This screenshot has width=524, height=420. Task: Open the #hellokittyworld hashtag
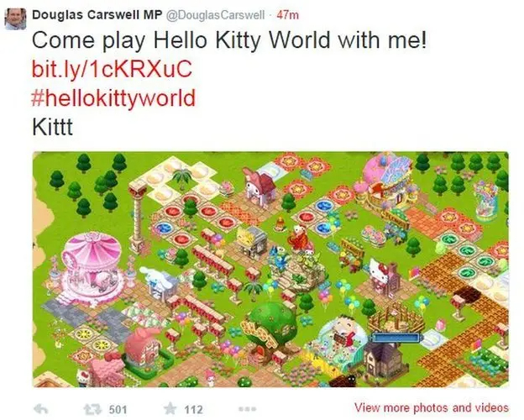[x=113, y=98]
